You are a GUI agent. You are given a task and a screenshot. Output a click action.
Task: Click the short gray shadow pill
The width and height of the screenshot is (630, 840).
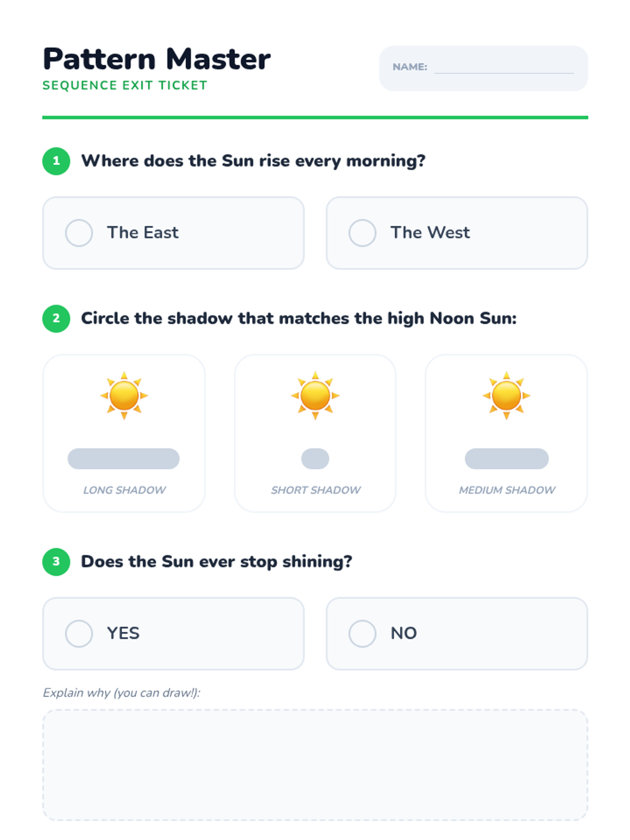(x=315, y=458)
